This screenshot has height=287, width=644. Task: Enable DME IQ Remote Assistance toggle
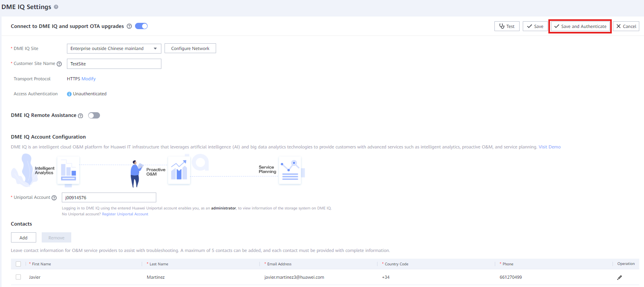tap(94, 115)
